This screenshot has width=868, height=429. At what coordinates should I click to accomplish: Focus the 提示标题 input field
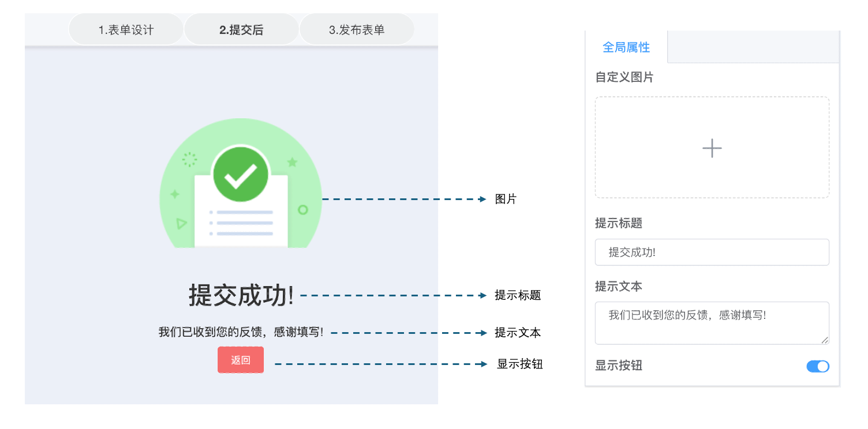[712, 253]
